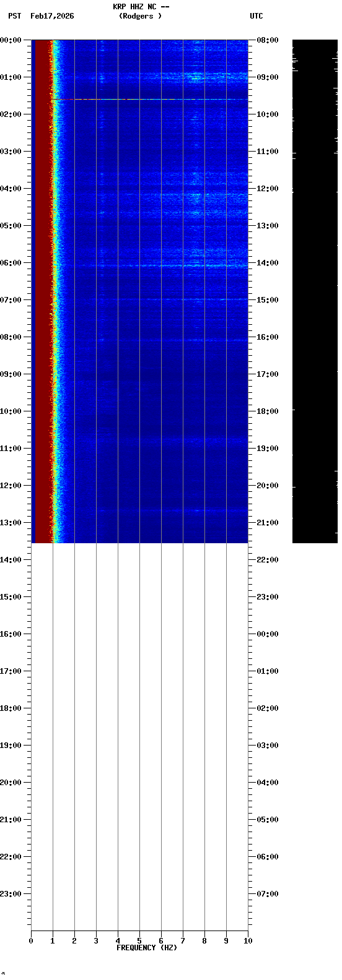Click the 19:00 PST time label
This screenshot has width=342, height=980.
tap(11, 746)
